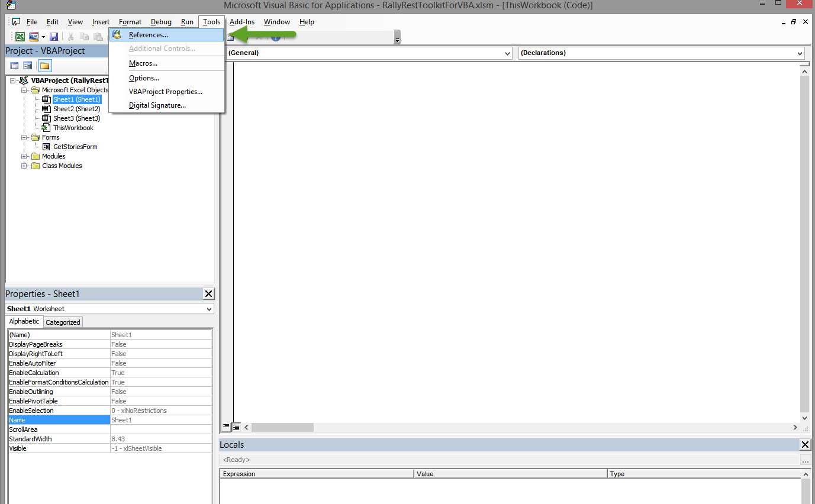This screenshot has width=815, height=504.
Task: Open the (General) object dropdown
Action: (x=507, y=53)
